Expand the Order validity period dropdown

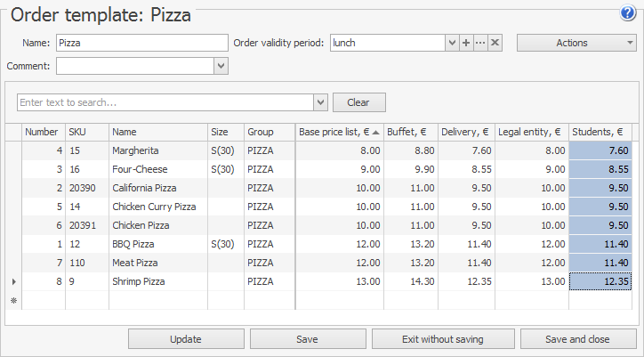tap(452, 43)
